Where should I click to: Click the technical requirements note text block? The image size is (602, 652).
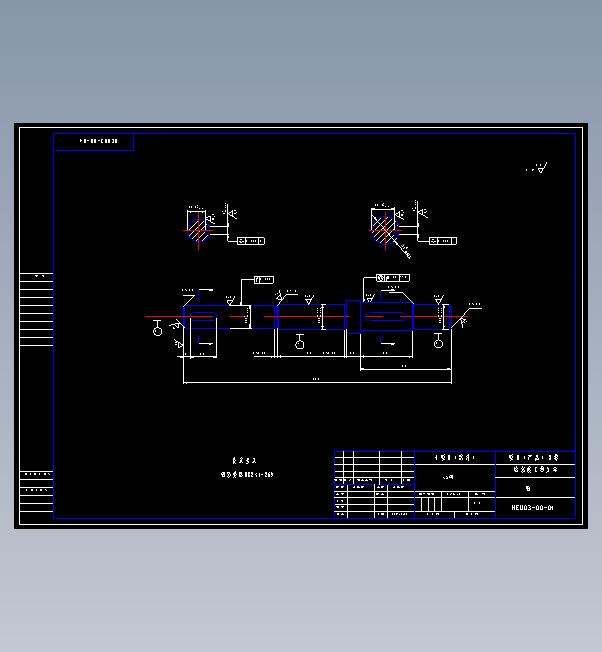click(247, 467)
